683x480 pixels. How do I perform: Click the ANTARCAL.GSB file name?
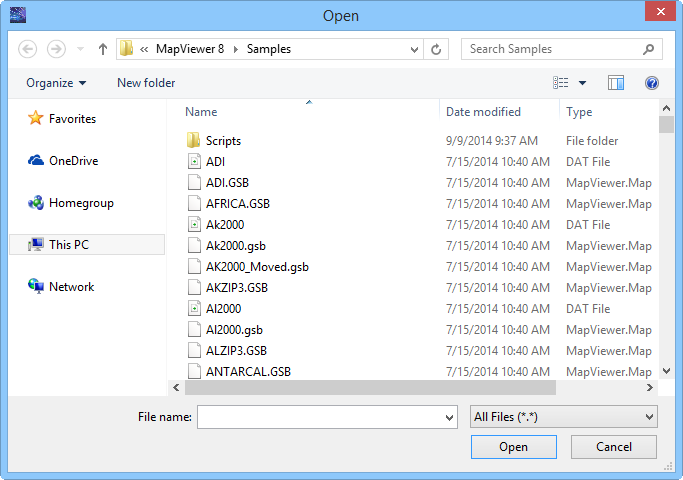click(248, 372)
